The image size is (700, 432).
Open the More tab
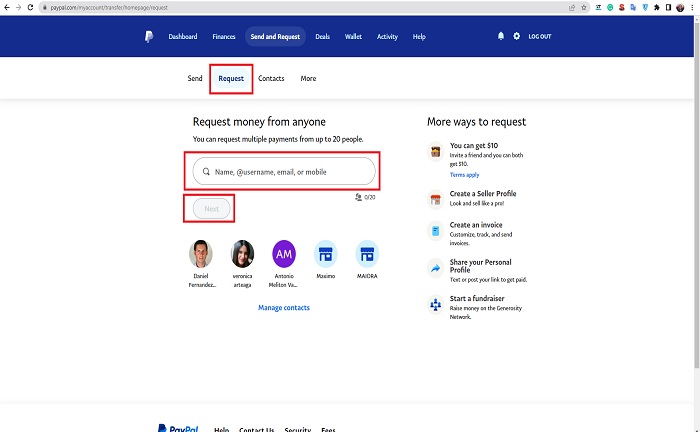308,78
